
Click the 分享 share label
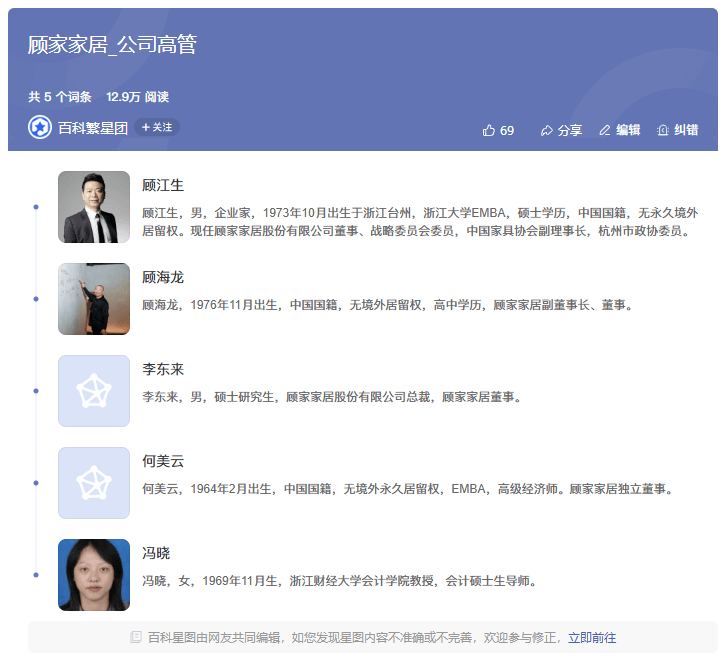click(570, 130)
